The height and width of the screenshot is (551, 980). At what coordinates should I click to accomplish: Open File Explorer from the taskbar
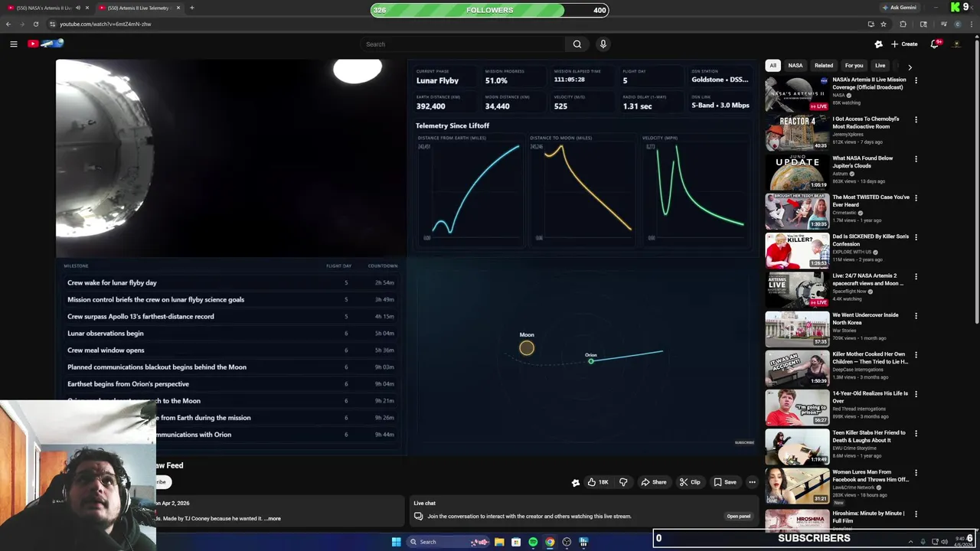pyautogui.click(x=499, y=542)
